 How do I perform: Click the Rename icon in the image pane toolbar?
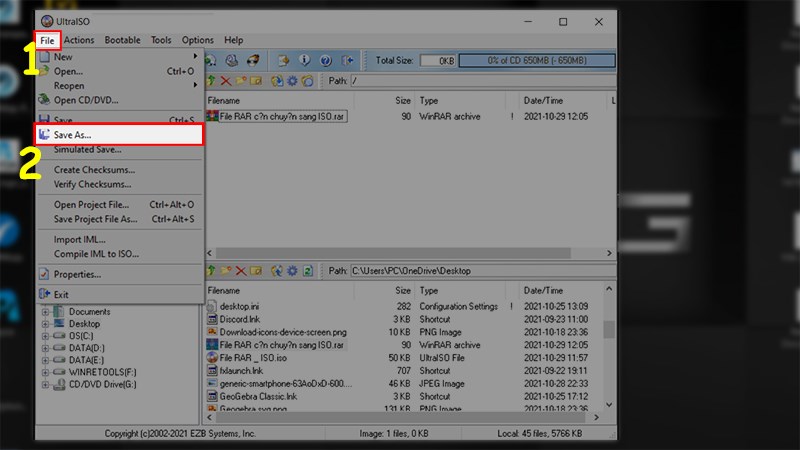256,81
